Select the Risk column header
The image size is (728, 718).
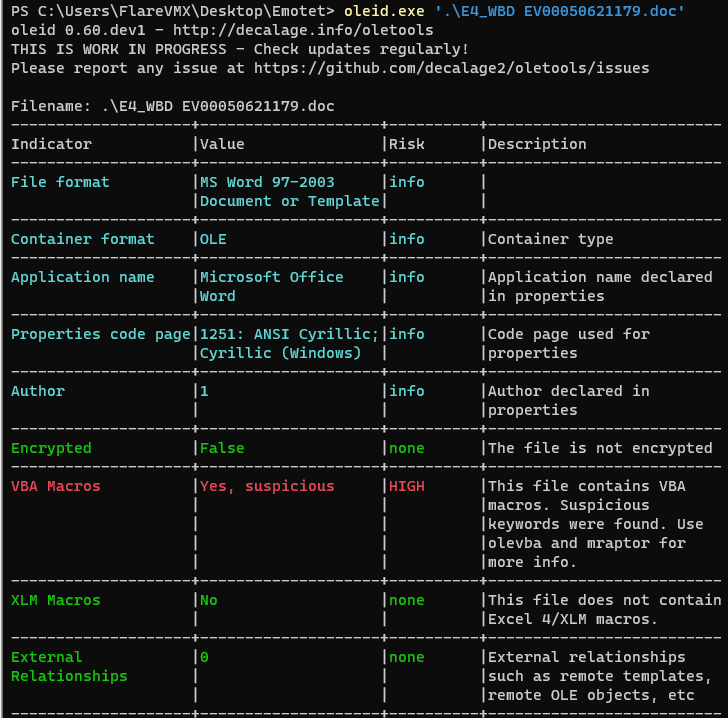click(407, 144)
